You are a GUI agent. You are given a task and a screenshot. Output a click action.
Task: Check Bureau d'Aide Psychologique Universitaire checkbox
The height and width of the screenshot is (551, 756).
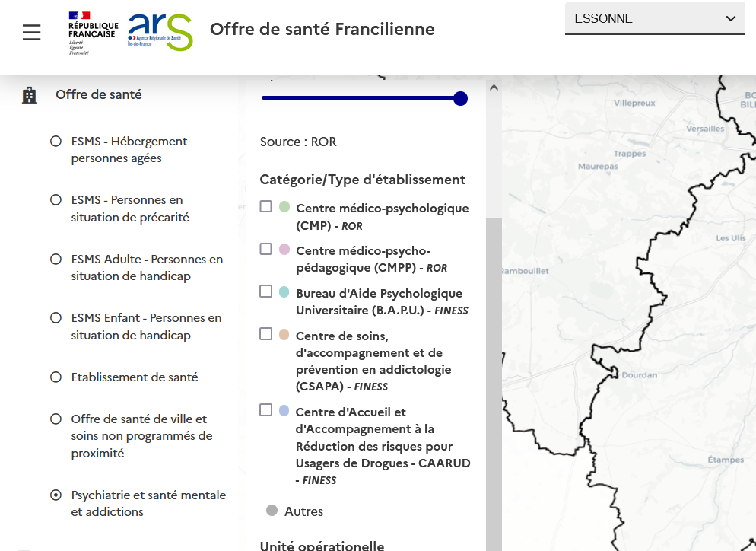coord(265,291)
